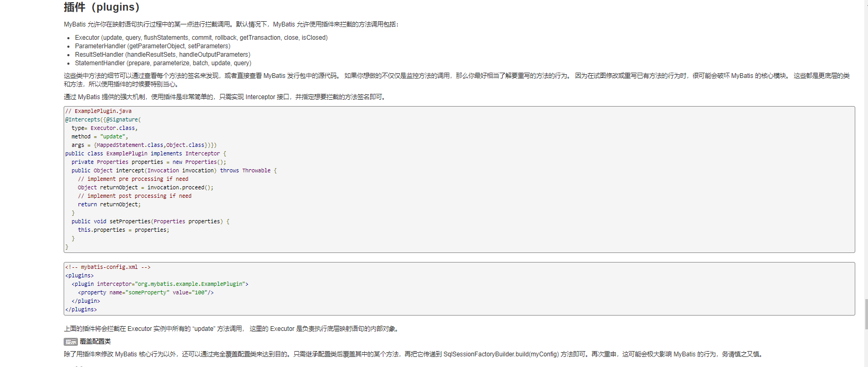Click the 'this.properties = properties;' code line
The height and width of the screenshot is (367, 868).
[124, 230]
